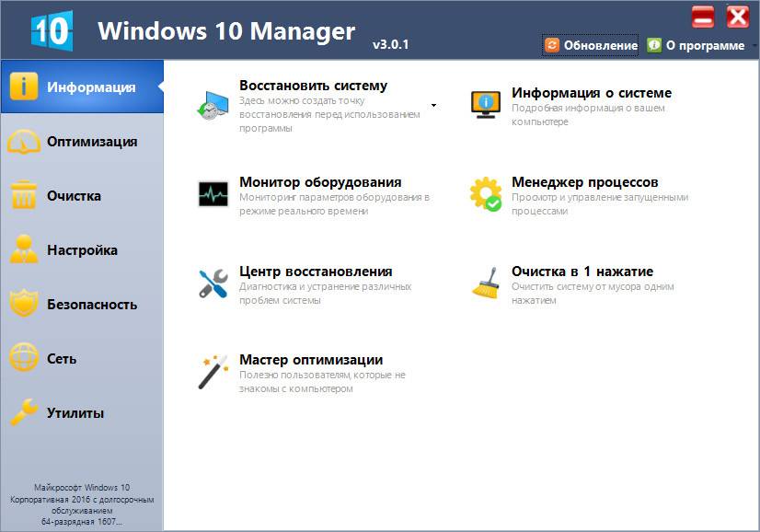Image resolution: width=760 pixels, height=532 pixels.
Task: Click the v3.0.1 version label
Action: [x=391, y=44]
